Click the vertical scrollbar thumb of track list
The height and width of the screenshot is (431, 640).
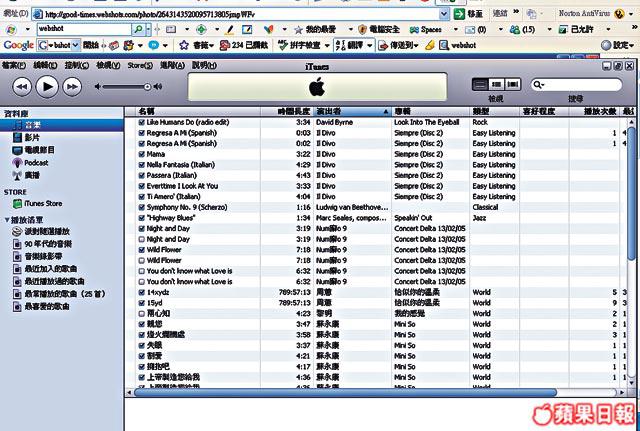pos(631,193)
